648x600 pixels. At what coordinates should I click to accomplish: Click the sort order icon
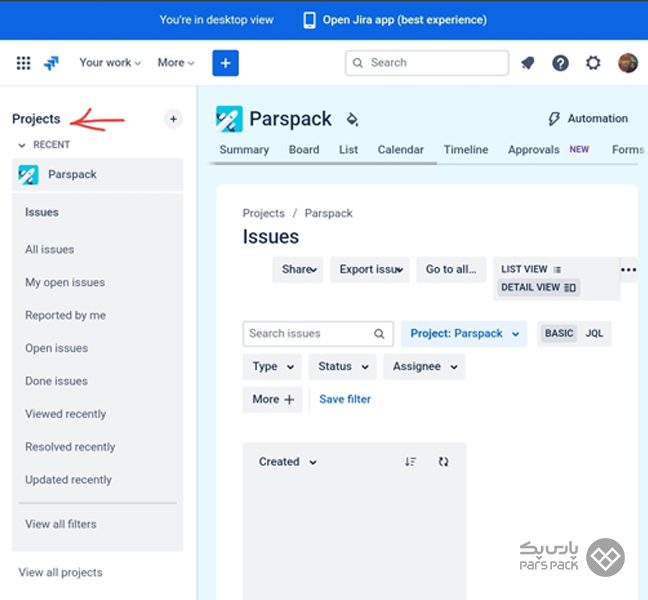tap(410, 462)
